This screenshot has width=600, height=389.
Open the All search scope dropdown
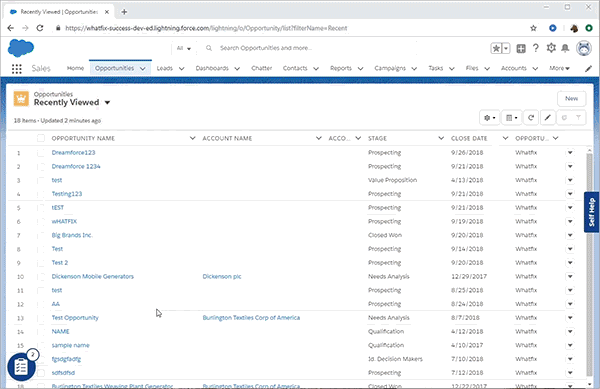[184, 48]
